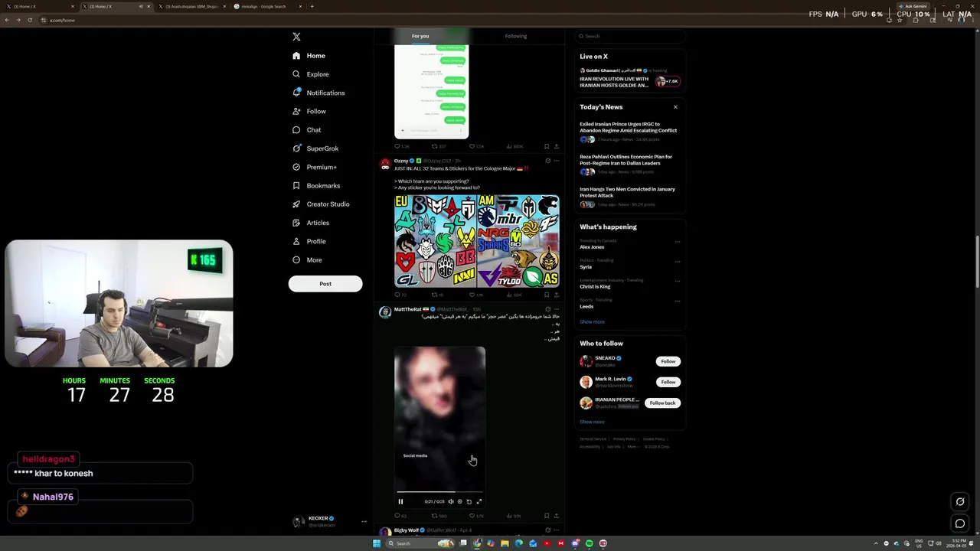Switch to the For you tab
The width and height of the screenshot is (980, 551).
click(420, 36)
